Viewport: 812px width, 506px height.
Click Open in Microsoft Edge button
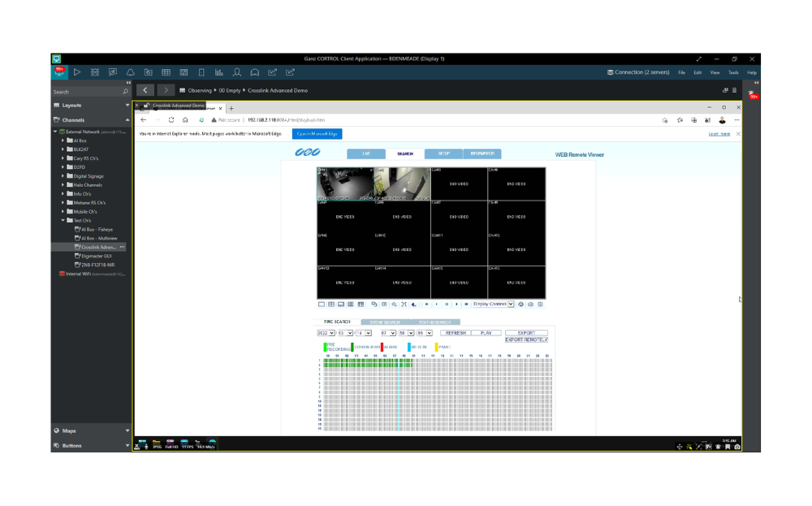click(x=317, y=134)
